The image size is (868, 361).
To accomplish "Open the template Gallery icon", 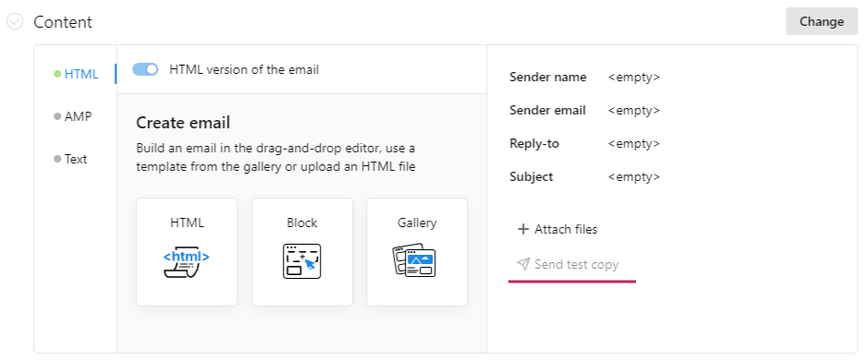I will (414, 260).
